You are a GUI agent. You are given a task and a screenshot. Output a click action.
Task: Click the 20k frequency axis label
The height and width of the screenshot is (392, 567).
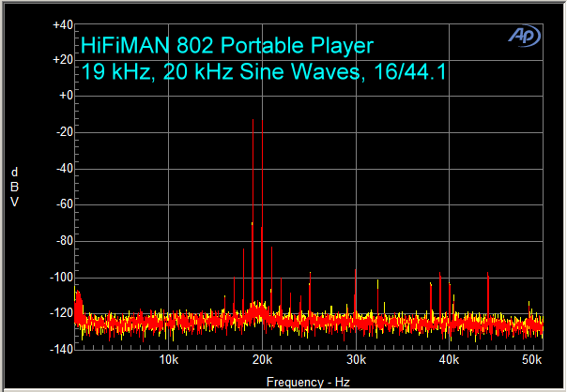coord(262,360)
